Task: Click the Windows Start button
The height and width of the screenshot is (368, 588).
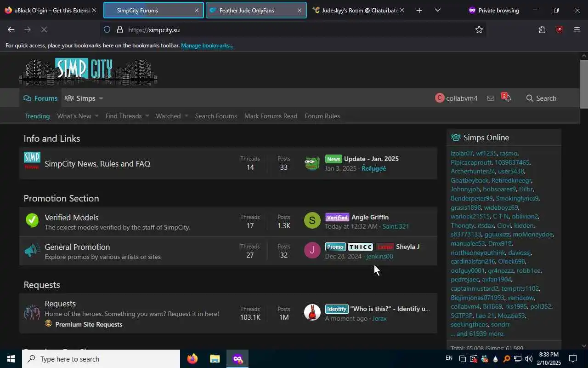Action: 11,359
